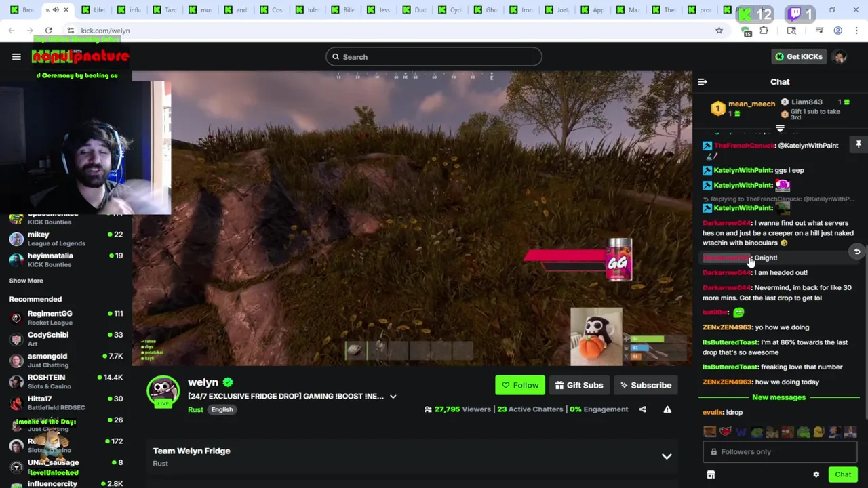Click the report warning triangle icon
868x488 pixels.
tap(667, 409)
